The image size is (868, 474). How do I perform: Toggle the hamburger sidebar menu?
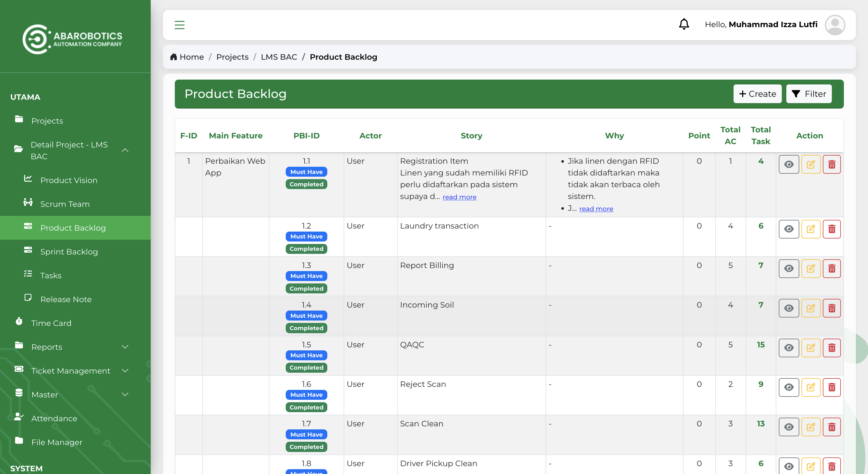click(180, 25)
